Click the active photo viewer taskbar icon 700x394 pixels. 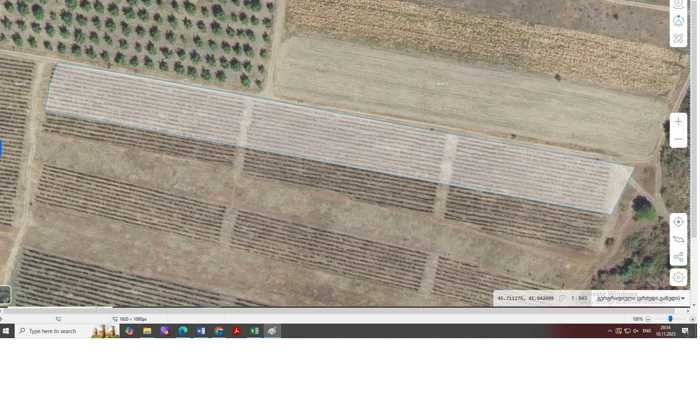[x=272, y=331]
